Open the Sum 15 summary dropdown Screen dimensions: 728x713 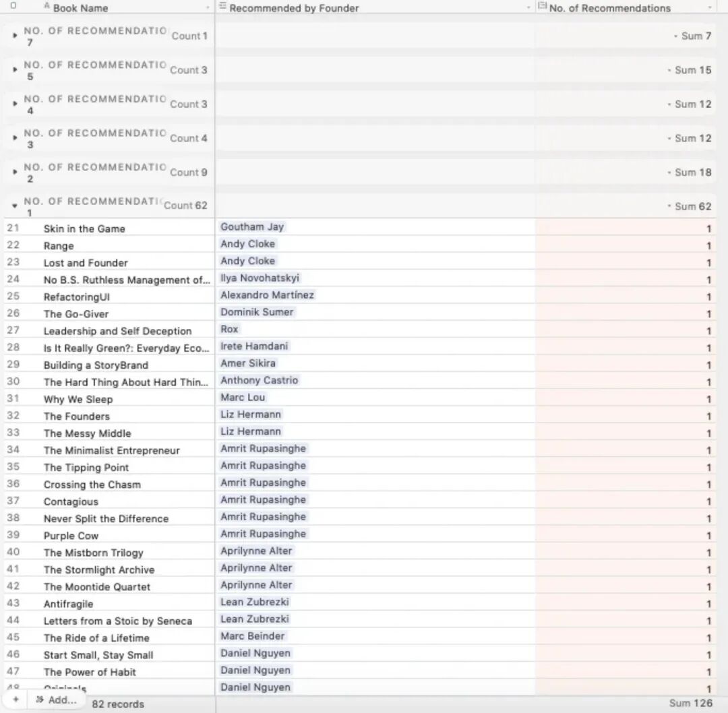[x=690, y=70]
